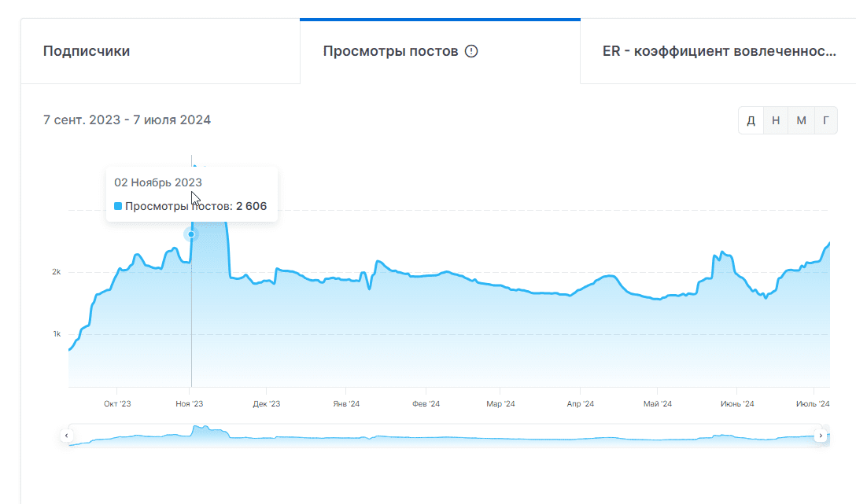Screen dimensions: 856x504
Task: Click the info icon beside Просмотры постов
Action: click(x=471, y=52)
